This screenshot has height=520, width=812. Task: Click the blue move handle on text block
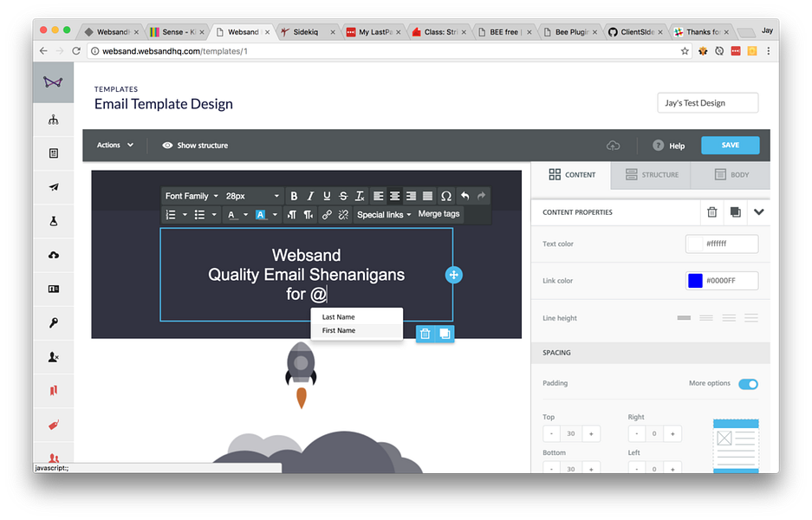453,275
